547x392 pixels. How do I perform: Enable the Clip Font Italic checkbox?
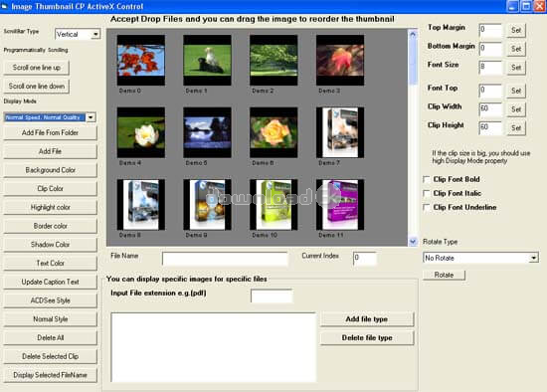(427, 193)
